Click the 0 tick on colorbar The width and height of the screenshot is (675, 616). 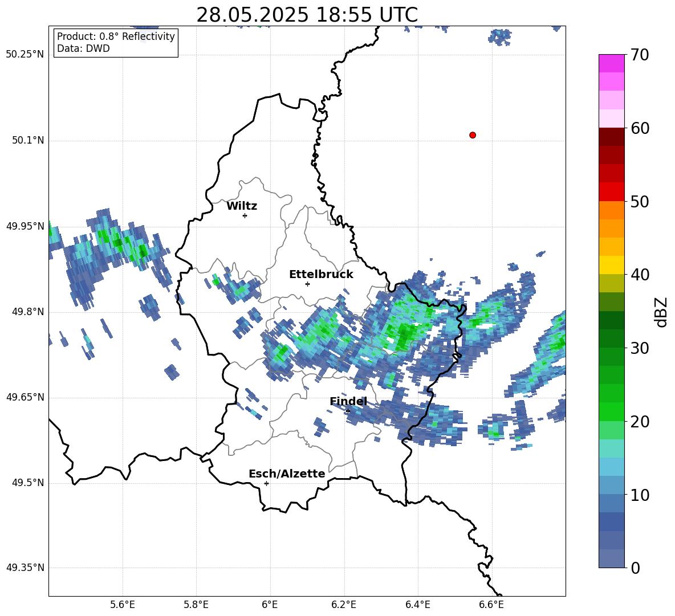(635, 568)
